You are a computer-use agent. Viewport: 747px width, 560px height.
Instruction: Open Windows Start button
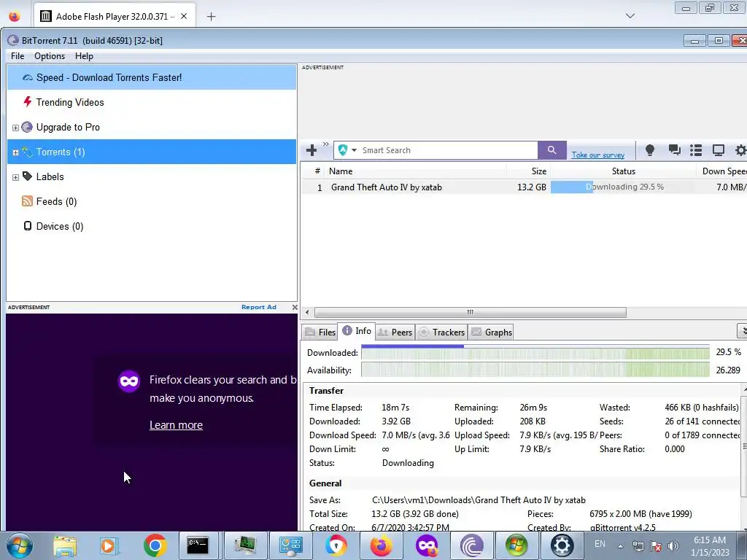[x=20, y=545]
